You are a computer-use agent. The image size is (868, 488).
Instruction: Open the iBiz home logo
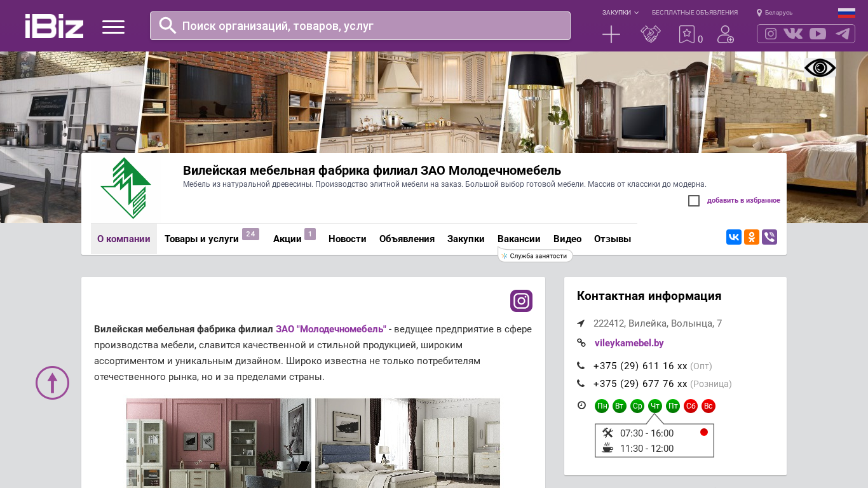tap(54, 26)
